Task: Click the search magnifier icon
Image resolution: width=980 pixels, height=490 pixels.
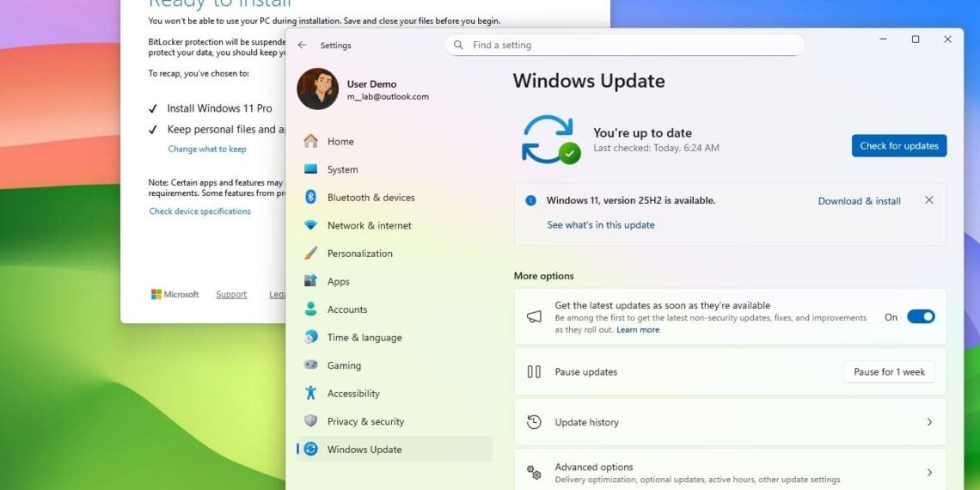Action: pos(459,45)
